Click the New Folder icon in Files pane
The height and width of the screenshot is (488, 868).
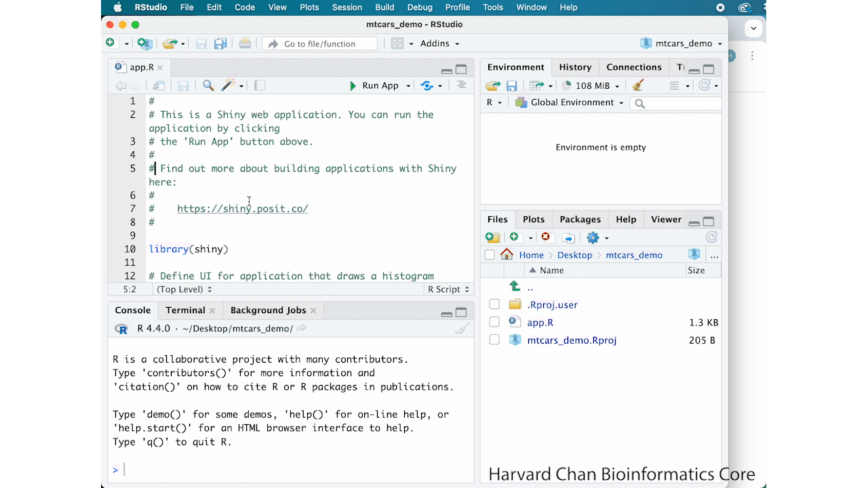coord(493,237)
